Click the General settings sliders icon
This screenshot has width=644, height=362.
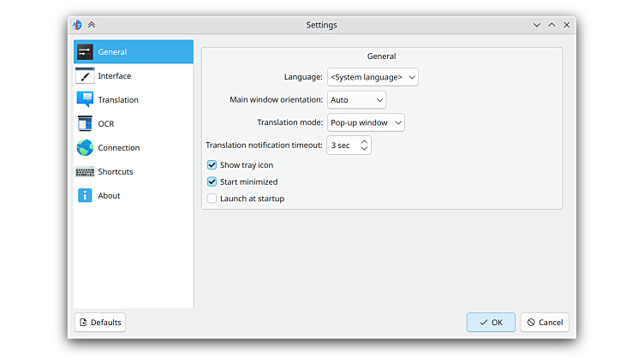tap(85, 52)
